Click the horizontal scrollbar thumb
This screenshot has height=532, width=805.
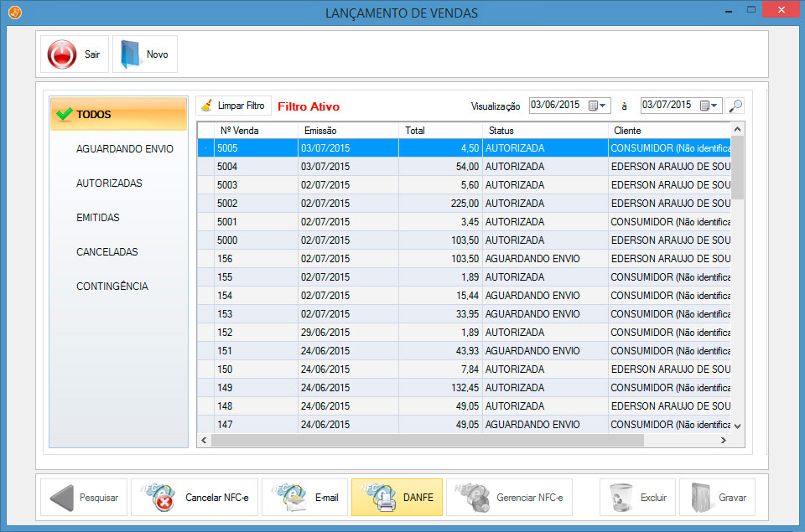coord(427,440)
